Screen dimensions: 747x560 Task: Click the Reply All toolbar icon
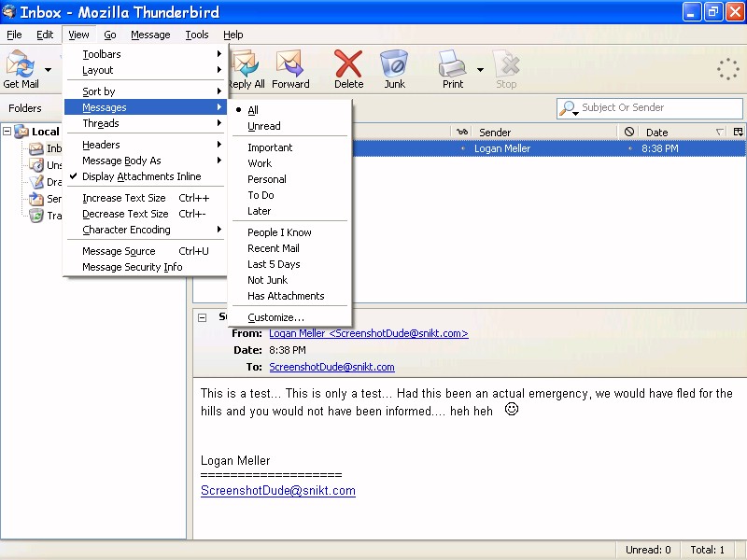pyautogui.click(x=245, y=63)
